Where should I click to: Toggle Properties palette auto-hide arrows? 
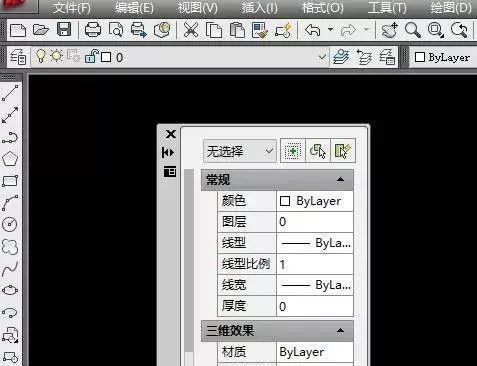[x=168, y=153]
